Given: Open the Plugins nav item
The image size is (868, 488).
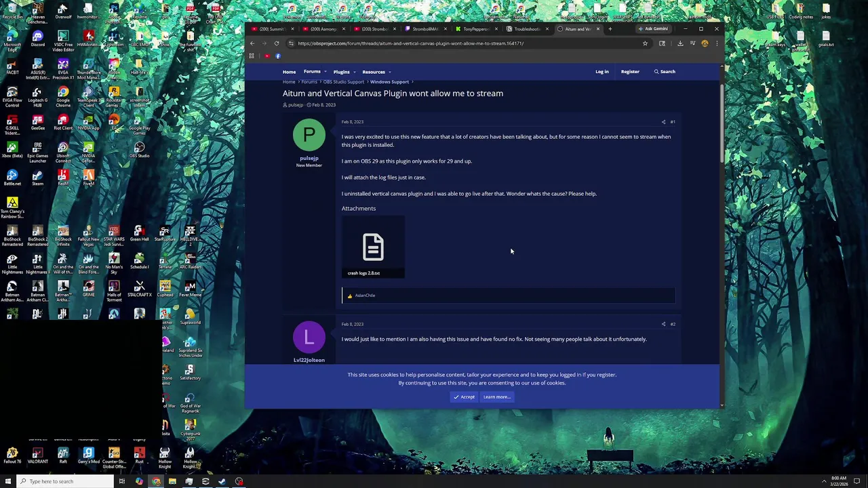Looking at the screenshot, I should click(x=341, y=72).
